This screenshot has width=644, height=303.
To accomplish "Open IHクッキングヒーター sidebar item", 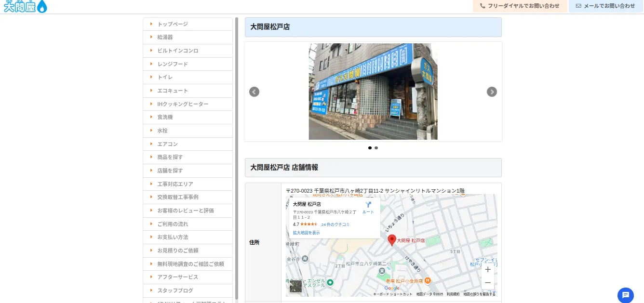I will (x=188, y=104).
